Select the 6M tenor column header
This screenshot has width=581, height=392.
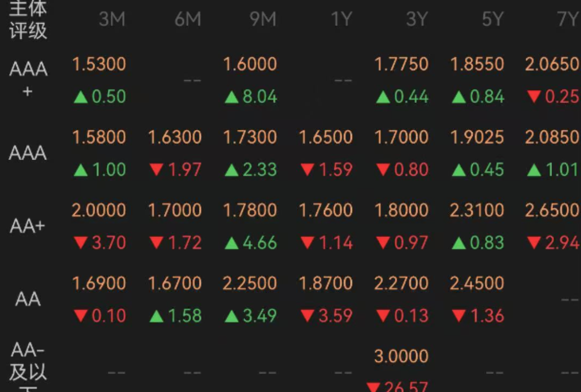coord(188,19)
